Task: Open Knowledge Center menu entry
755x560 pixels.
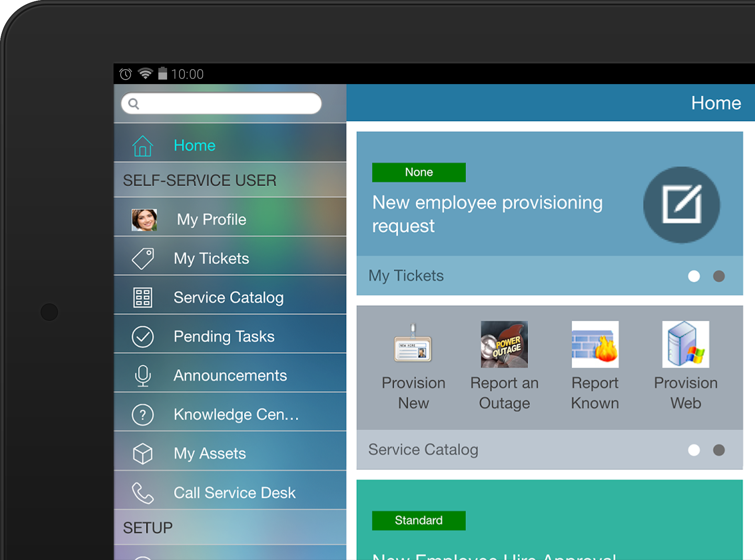Action: [x=230, y=412]
